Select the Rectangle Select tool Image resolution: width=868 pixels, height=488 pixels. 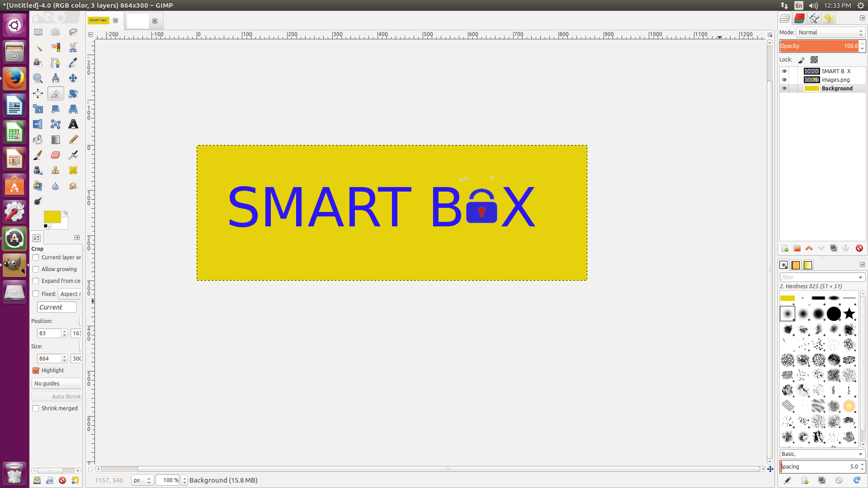38,32
